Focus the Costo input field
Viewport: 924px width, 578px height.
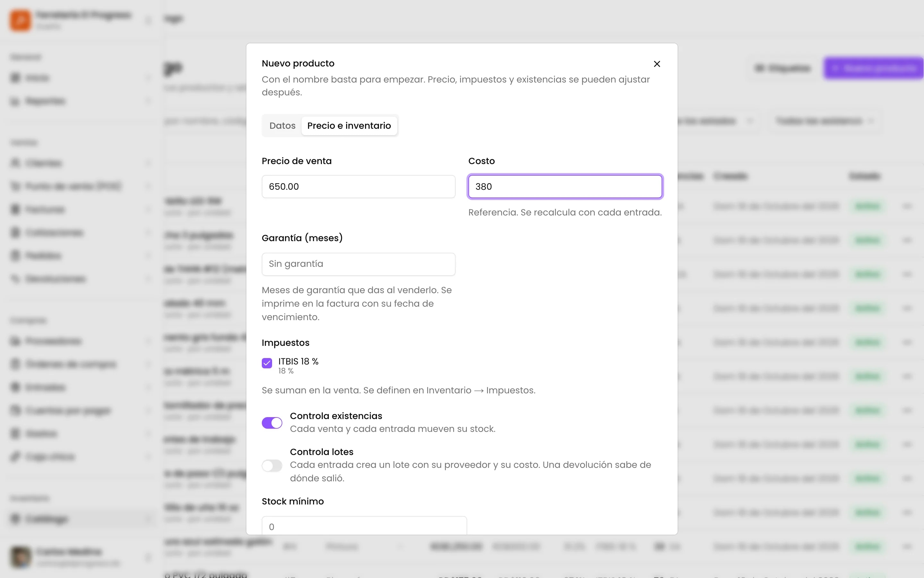(565, 187)
